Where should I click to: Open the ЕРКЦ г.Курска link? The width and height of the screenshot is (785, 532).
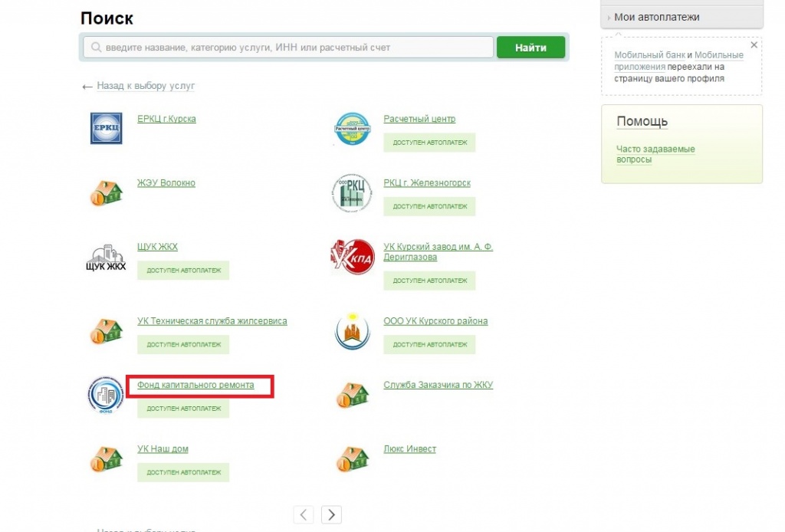(166, 119)
